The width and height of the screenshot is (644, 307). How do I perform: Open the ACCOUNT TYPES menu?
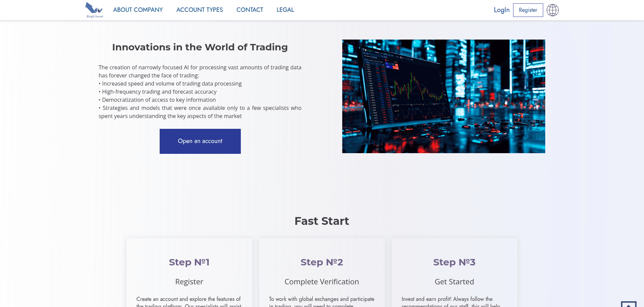199,10
